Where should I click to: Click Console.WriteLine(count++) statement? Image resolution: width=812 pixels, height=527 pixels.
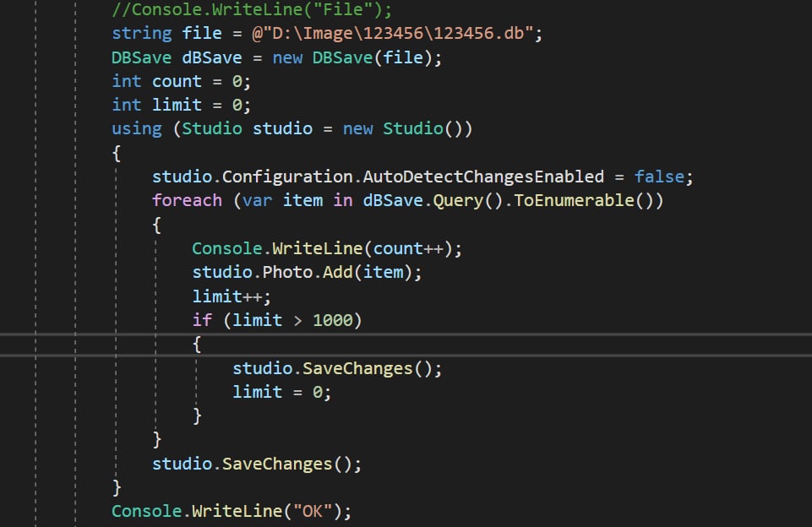point(327,248)
